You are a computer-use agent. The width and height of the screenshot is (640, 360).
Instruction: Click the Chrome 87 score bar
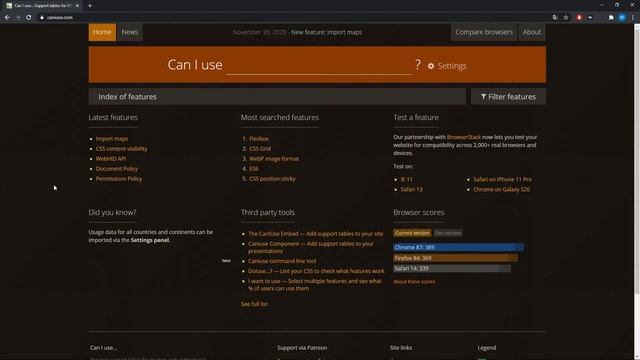[x=458, y=247]
